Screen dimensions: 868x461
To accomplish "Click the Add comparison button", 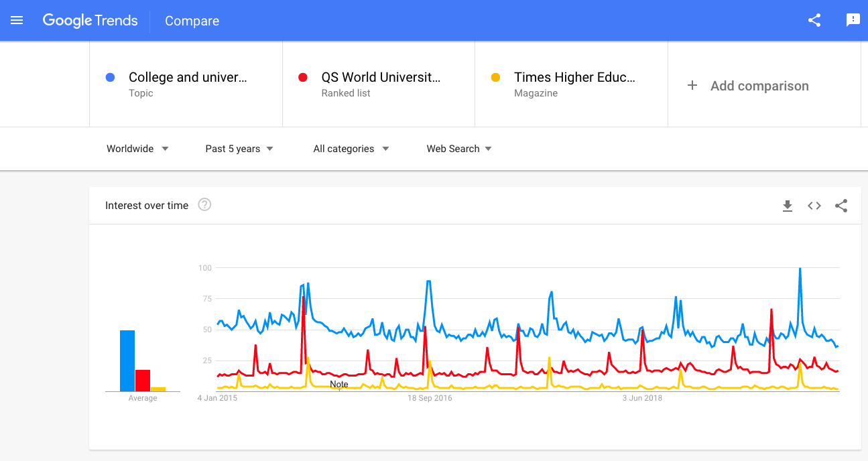I will (759, 86).
